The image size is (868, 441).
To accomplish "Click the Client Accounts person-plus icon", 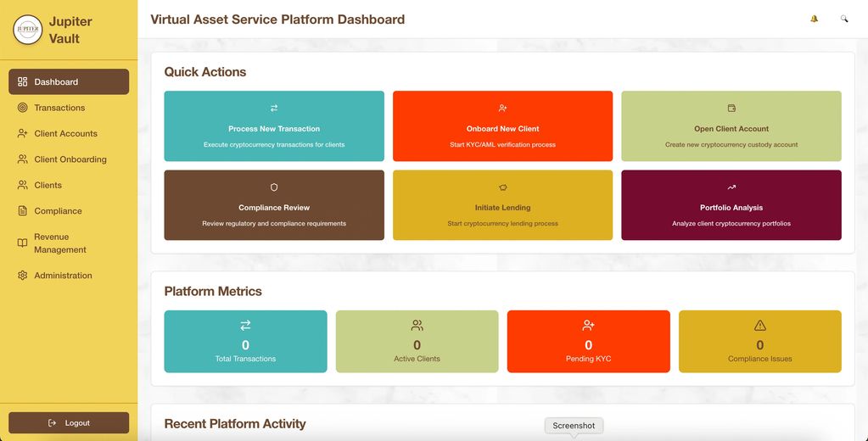I will pyautogui.click(x=23, y=134).
